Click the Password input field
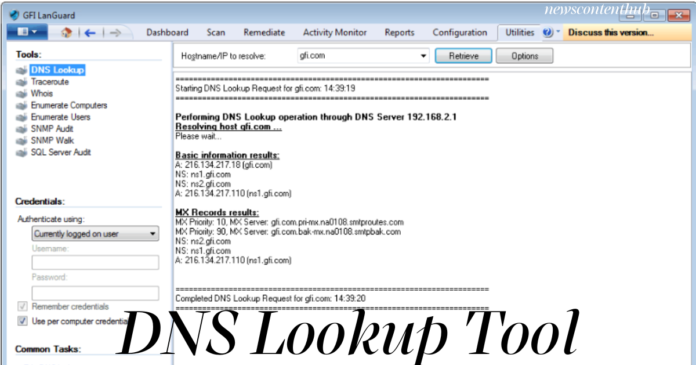The height and width of the screenshot is (365, 696). [x=95, y=293]
